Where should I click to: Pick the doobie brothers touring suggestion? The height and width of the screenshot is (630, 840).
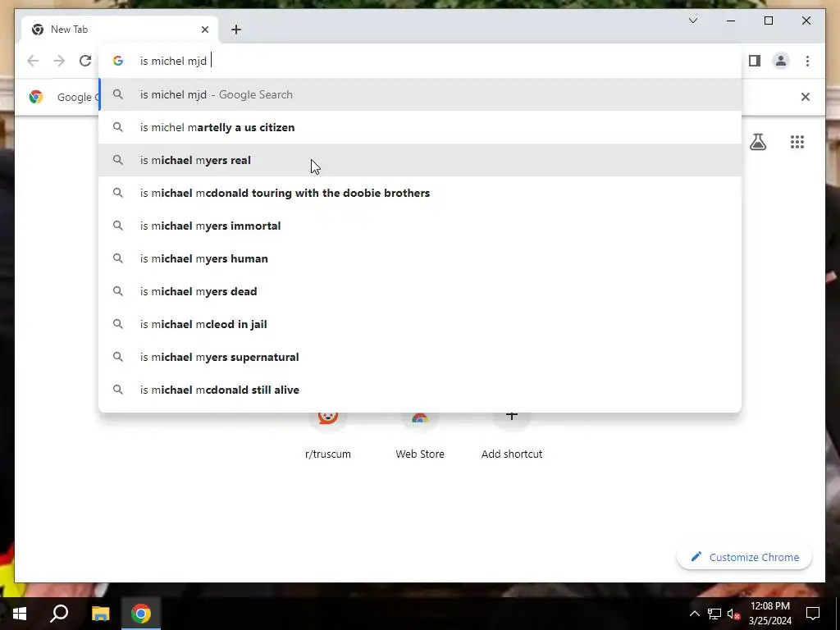pos(420,193)
